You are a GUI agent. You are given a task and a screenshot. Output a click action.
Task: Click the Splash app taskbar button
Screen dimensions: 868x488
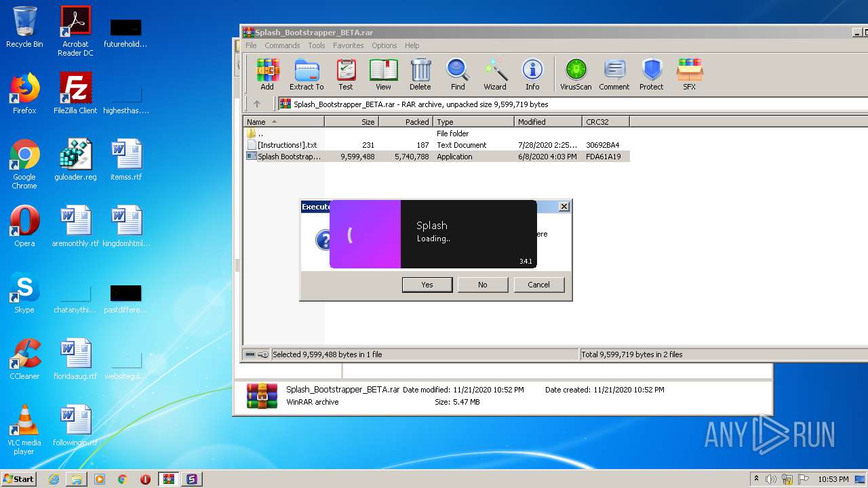[x=191, y=479]
